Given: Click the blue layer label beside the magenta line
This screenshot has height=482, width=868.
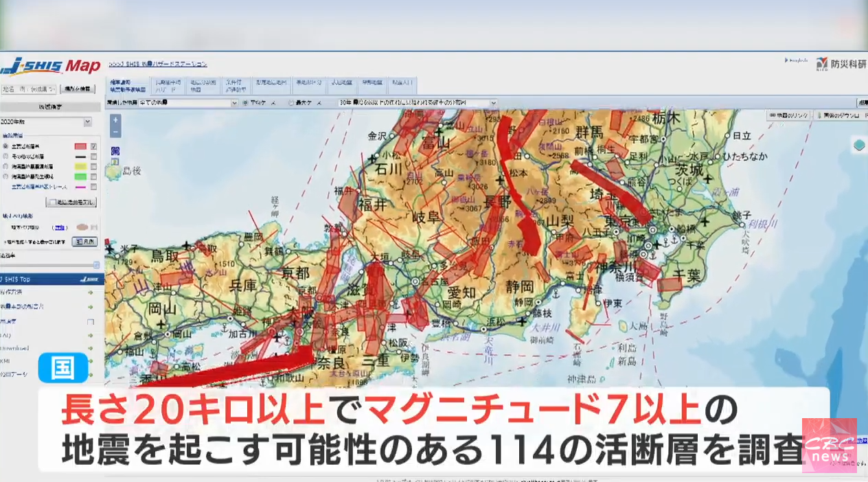Looking at the screenshot, I should point(39,187).
